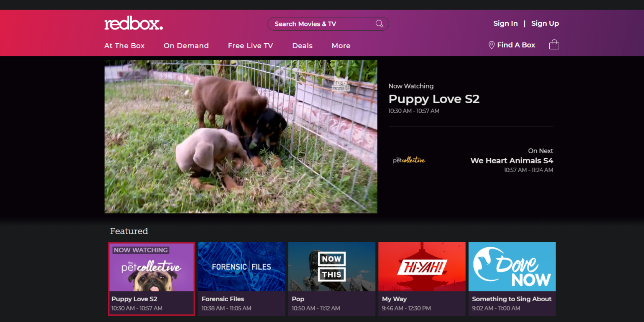
Task: Open the At The Box menu
Action: tap(124, 46)
